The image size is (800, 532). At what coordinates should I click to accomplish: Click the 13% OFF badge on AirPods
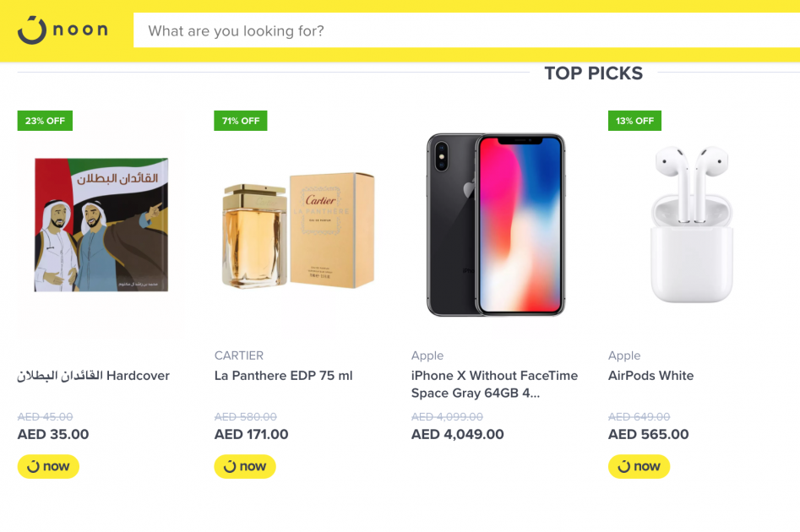[x=634, y=121]
